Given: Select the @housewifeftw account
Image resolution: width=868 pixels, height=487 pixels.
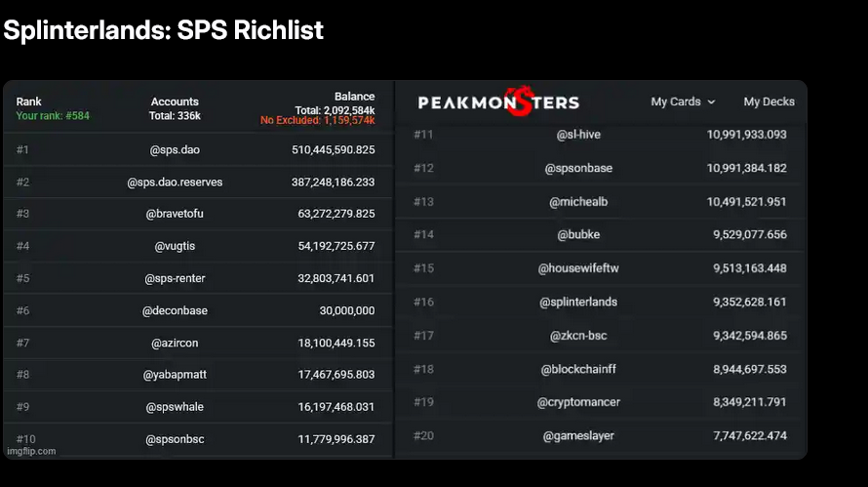Looking at the screenshot, I should coord(578,268).
